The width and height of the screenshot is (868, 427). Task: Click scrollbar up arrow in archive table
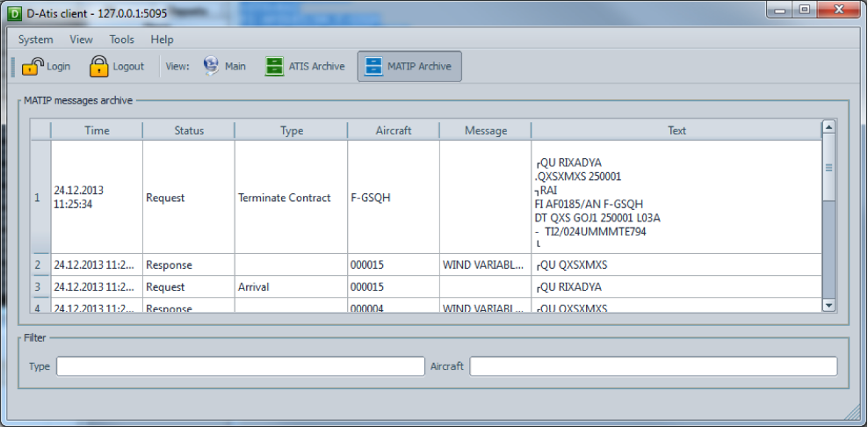[828, 128]
